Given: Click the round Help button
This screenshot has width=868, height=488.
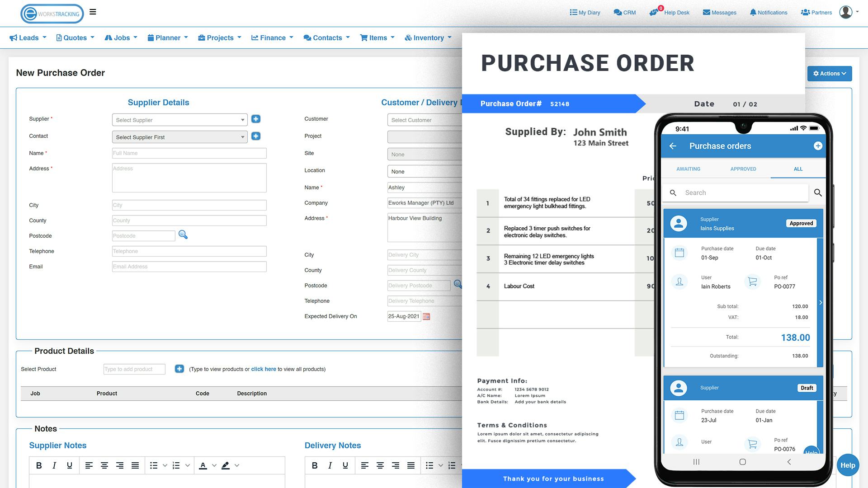Looking at the screenshot, I should 847,465.
